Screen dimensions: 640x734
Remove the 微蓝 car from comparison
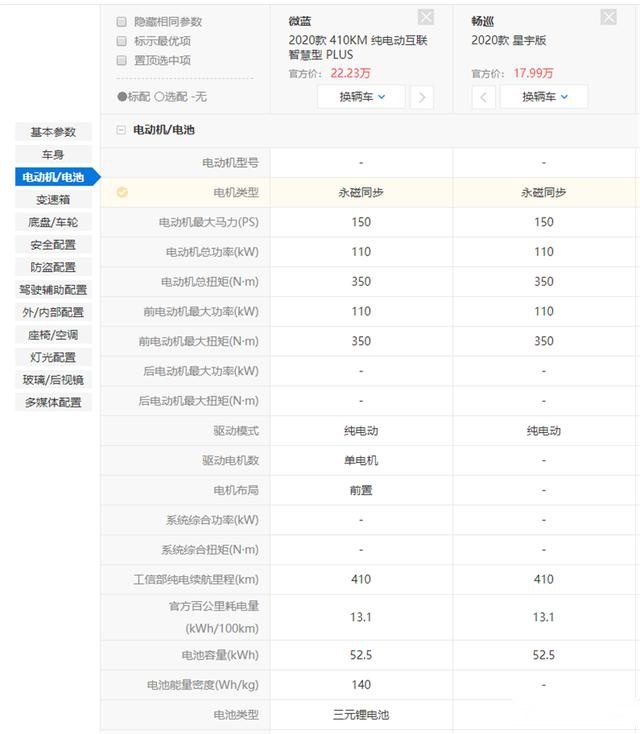426,17
